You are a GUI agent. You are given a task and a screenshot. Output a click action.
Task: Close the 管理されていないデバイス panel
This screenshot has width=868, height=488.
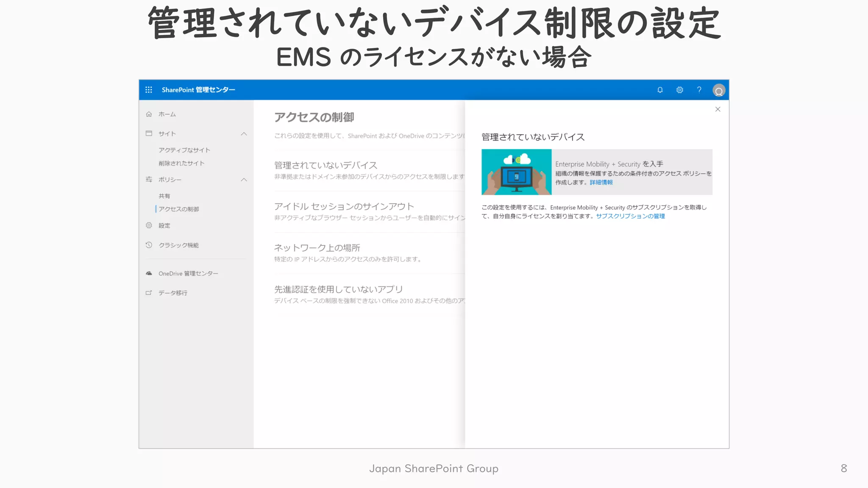click(x=718, y=109)
